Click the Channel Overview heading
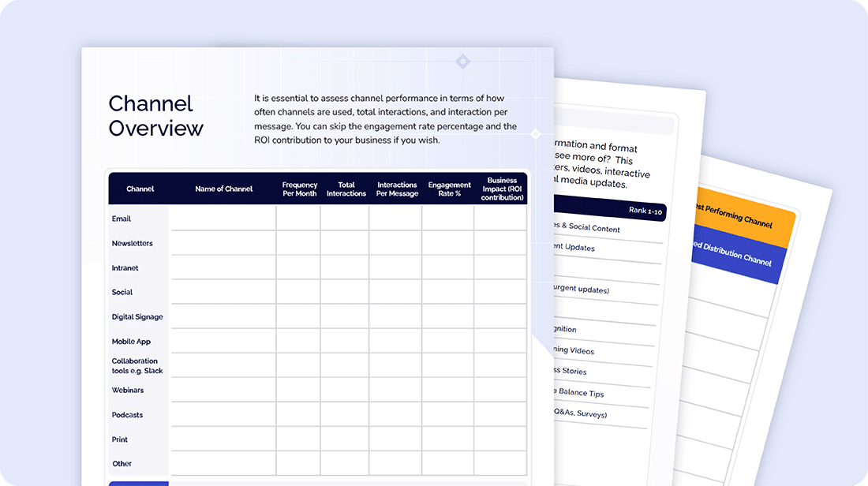 (x=156, y=116)
